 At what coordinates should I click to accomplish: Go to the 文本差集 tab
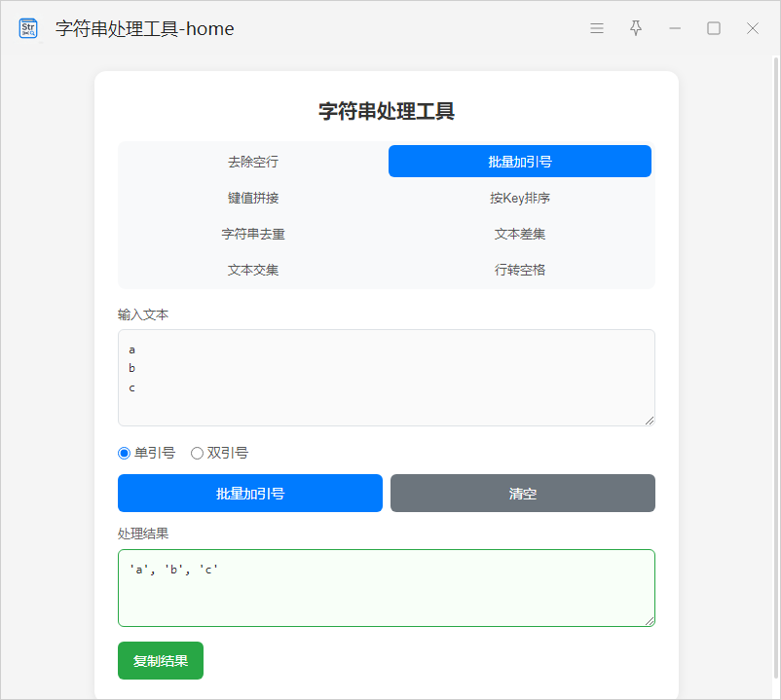click(520, 234)
